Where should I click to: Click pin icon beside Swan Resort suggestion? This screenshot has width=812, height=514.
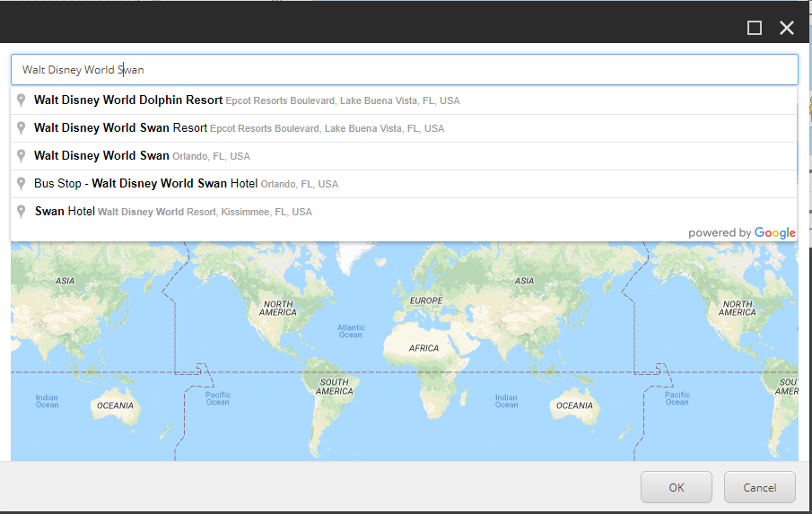point(21,128)
